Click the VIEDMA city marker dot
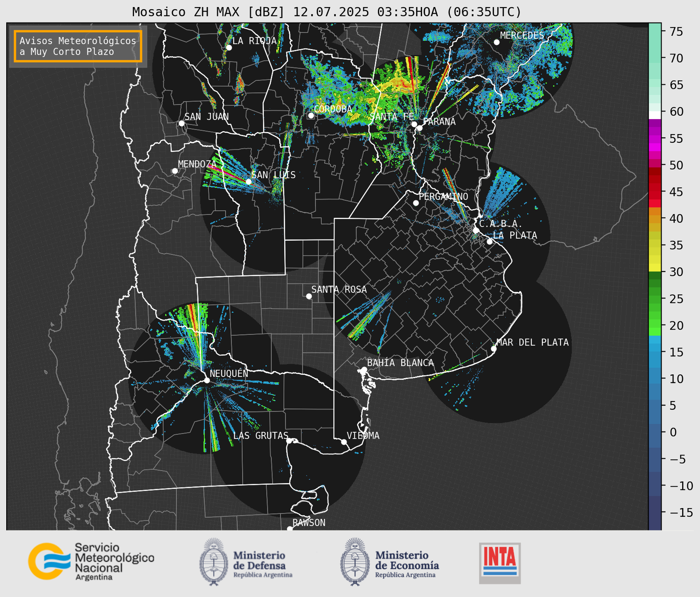This screenshot has width=700, height=597. (344, 442)
